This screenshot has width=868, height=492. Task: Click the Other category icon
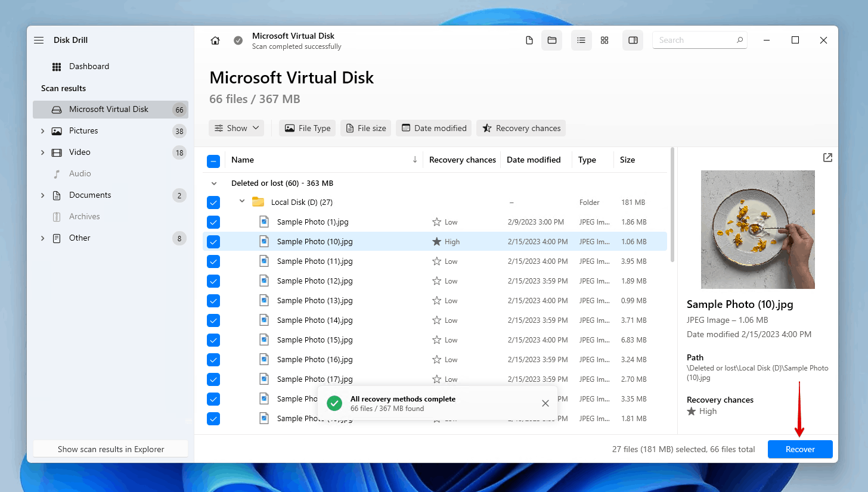click(x=57, y=238)
